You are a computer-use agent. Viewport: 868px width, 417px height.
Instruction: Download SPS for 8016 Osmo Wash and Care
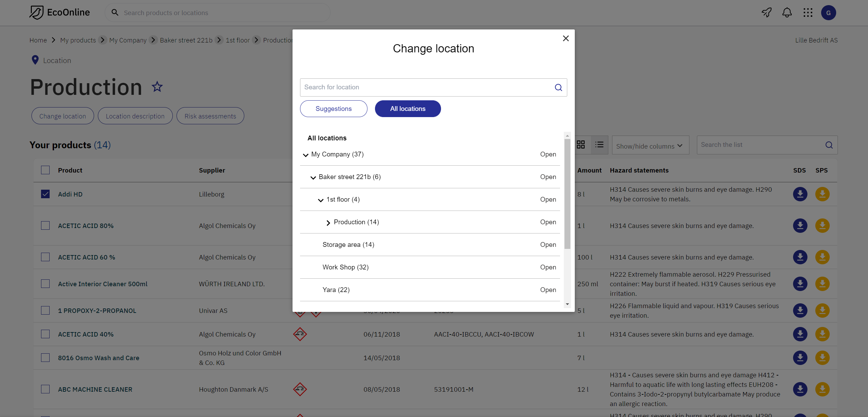tap(822, 358)
